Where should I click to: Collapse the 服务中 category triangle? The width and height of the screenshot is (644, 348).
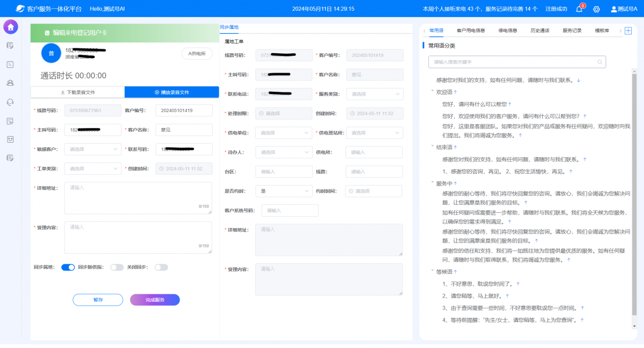[x=432, y=183]
